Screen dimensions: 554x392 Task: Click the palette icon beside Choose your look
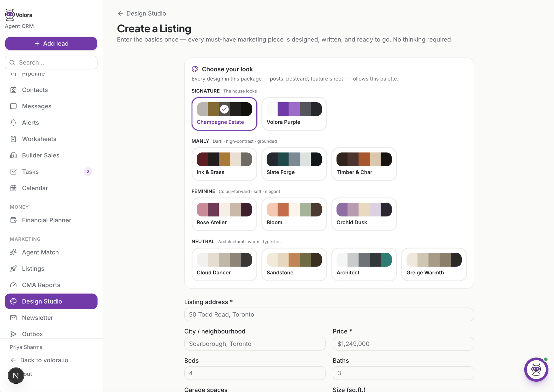195,69
